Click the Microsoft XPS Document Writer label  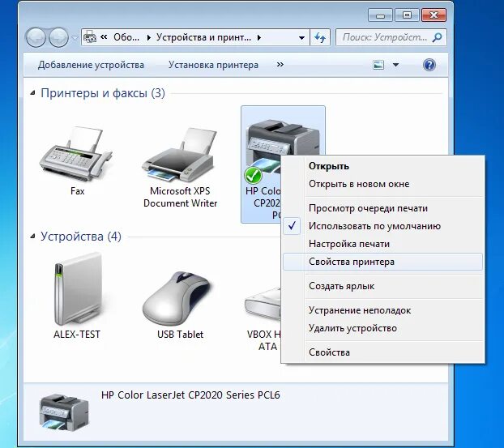(x=180, y=197)
